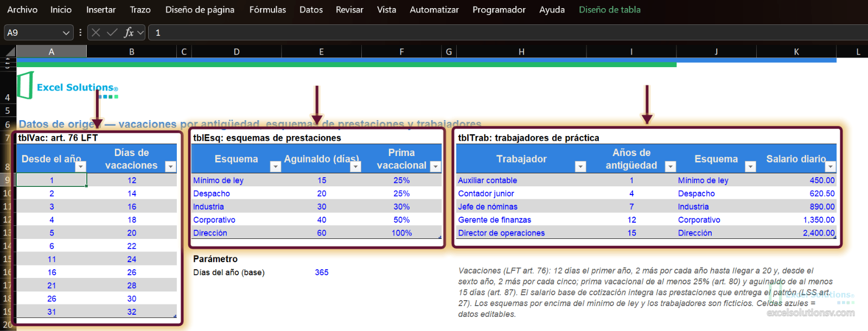Select the salary cell 620.50
This screenshot has height=331, width=868.
796,193
